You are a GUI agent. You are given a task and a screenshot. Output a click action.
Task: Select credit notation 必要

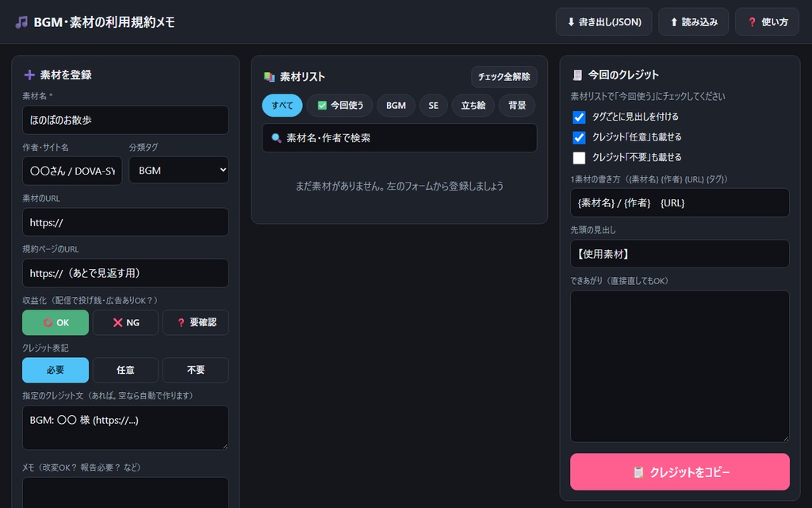pyautogui.click(x=56, y=370)
